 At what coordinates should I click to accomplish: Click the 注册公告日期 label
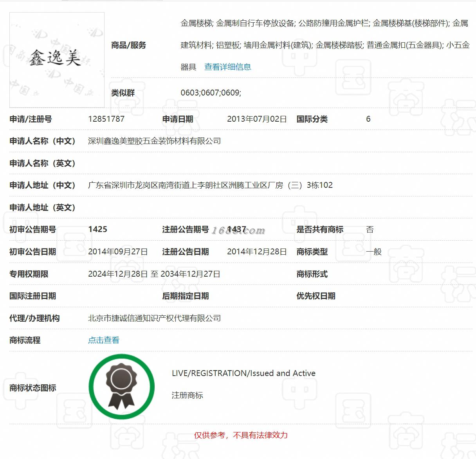186,252
